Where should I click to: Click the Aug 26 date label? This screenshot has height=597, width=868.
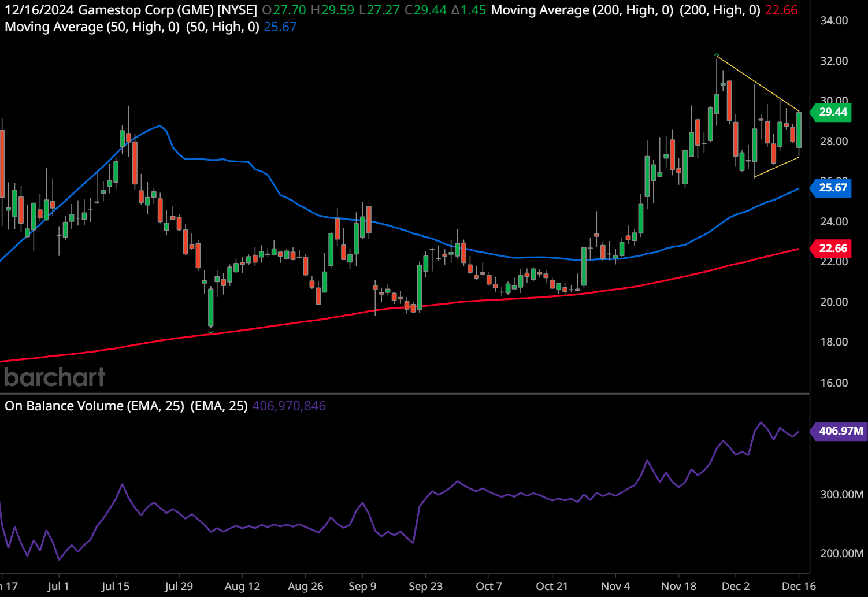(305, 586)
